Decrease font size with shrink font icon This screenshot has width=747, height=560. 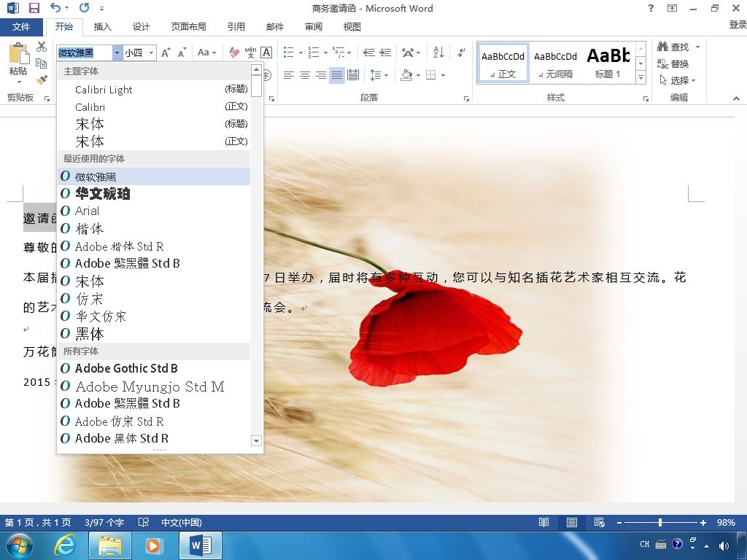(182, 52)
